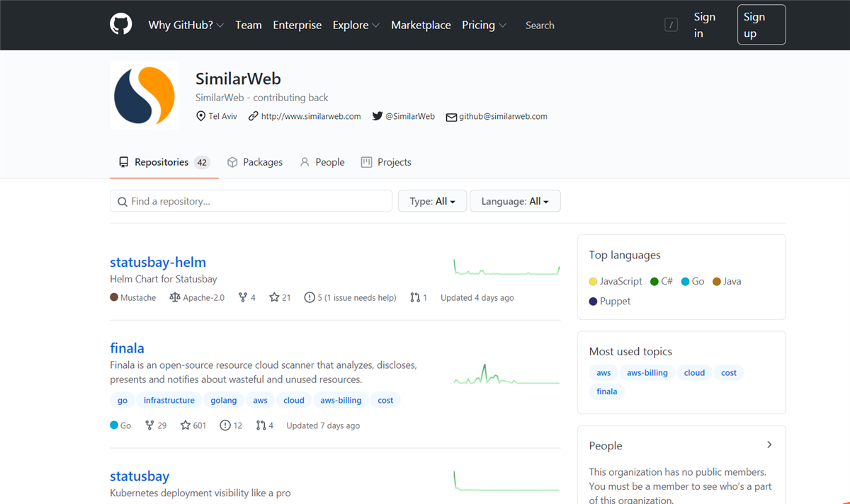
Task: Click the JavaScript yellow language color dot
Action: click(x=594, y=282)
